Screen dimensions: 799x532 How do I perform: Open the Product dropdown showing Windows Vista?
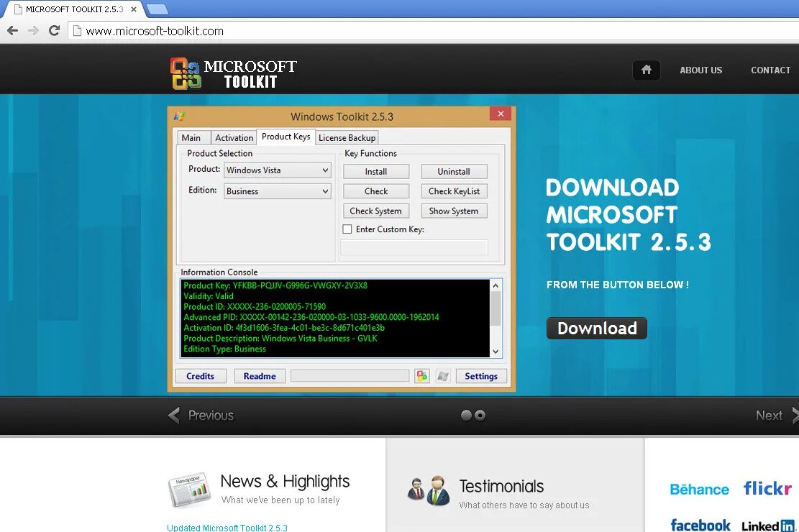(277, 170)
